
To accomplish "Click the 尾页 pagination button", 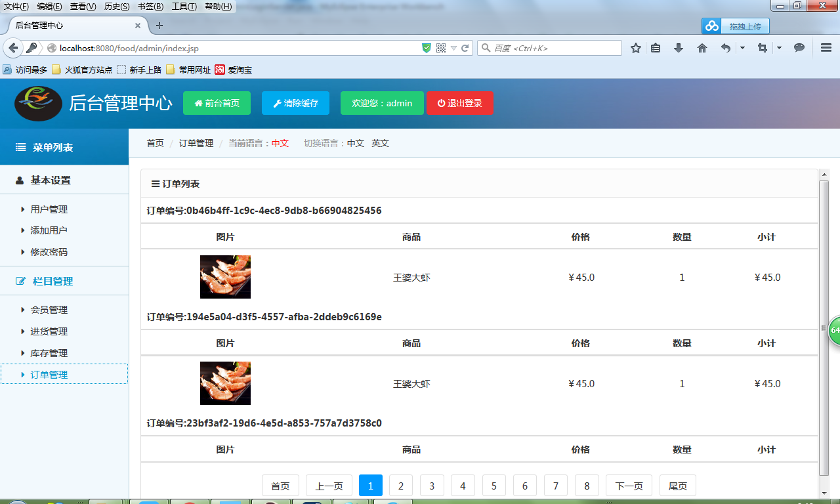I will 678,486.
